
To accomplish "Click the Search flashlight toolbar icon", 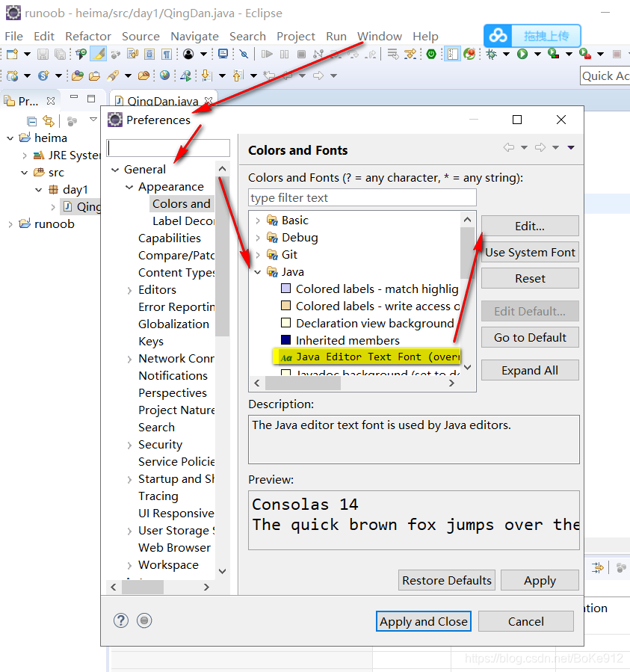I will 113,75.
